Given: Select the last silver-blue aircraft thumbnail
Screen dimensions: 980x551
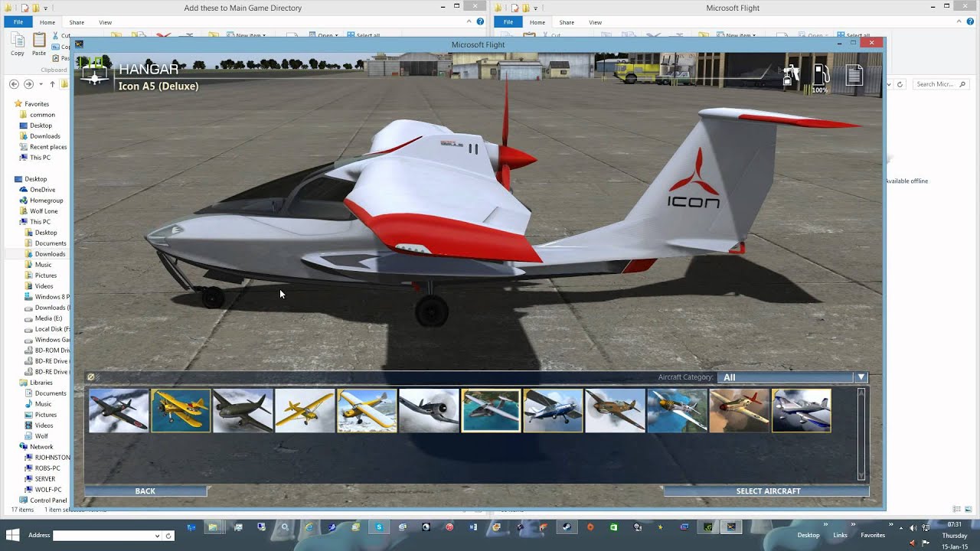Looking at the screenshot, I should 801,411.
